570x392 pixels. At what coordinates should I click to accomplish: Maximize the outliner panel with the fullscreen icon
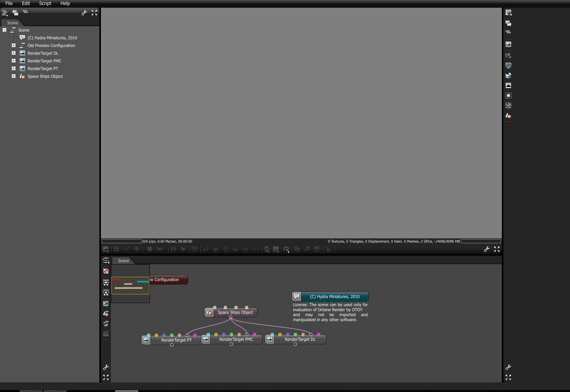click(94, 13)
